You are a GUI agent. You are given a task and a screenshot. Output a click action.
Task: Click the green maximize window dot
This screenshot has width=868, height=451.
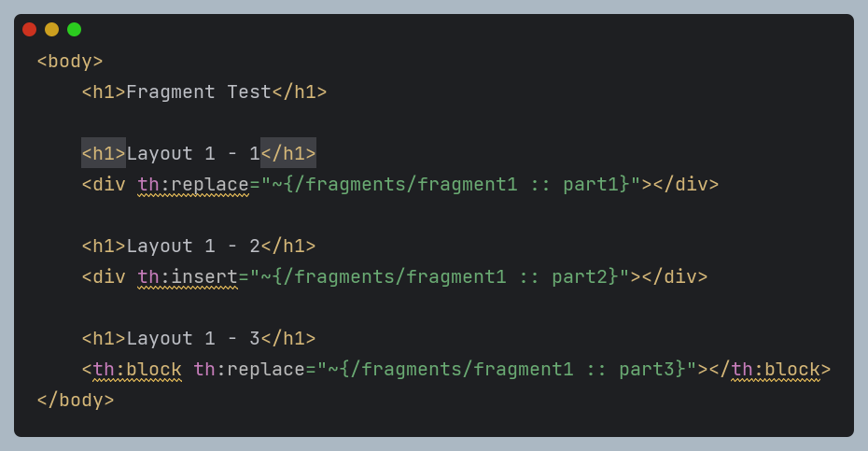74,29
